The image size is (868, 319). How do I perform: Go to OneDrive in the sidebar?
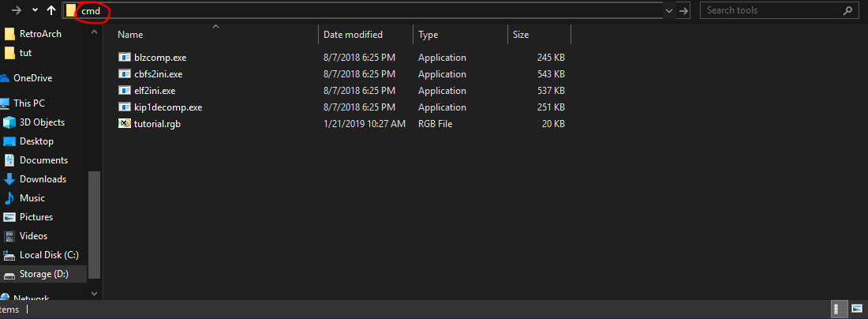[33, 78]
